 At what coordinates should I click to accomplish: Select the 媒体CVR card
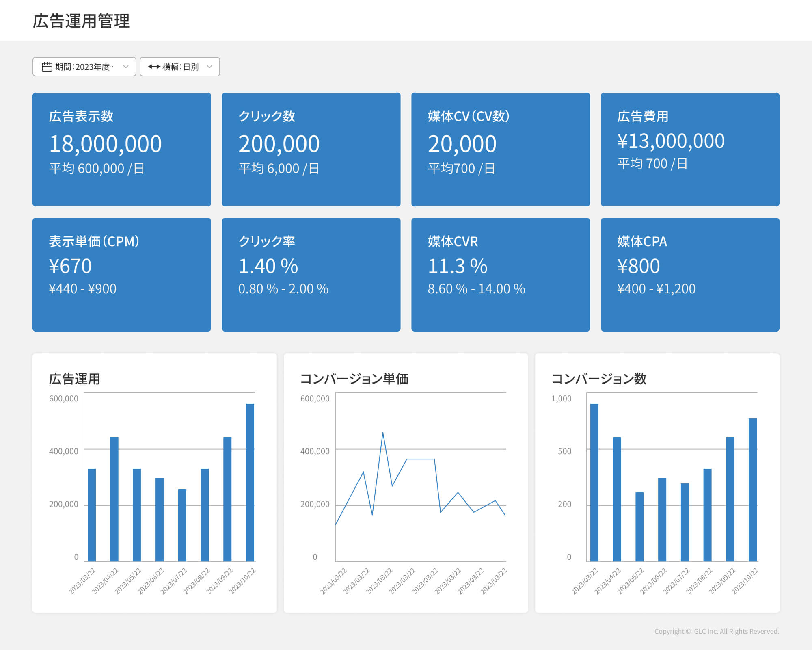[501, 275]
